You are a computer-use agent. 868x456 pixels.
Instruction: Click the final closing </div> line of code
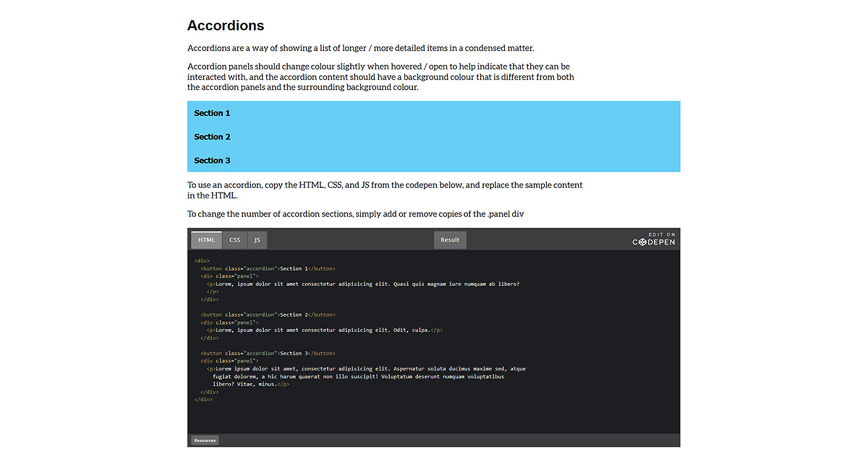[x=203, y=400]
